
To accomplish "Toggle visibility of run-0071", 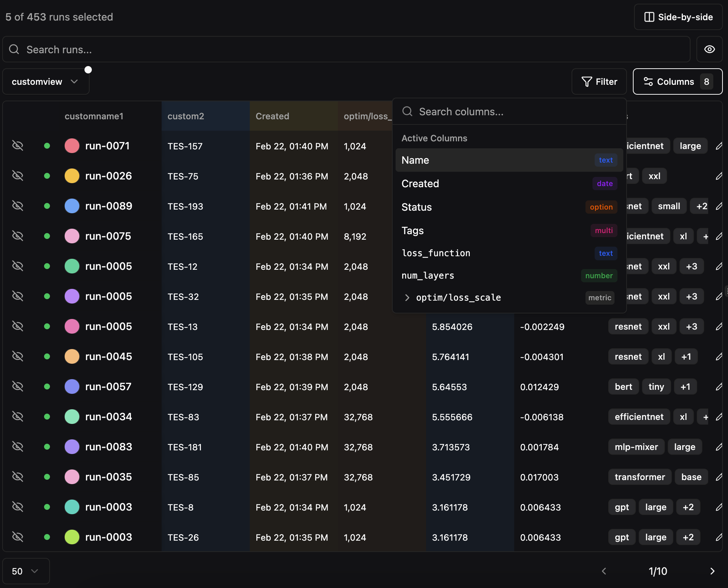I will point(18,146).
